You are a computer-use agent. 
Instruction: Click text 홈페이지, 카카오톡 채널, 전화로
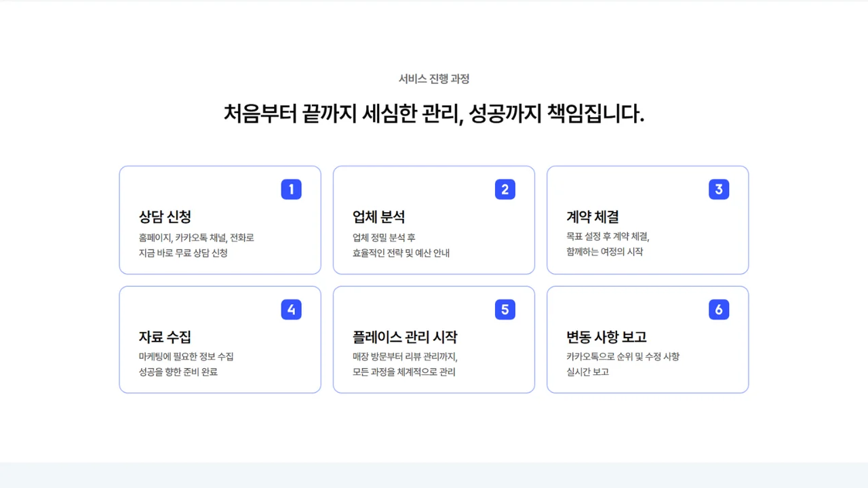(196, 238)
